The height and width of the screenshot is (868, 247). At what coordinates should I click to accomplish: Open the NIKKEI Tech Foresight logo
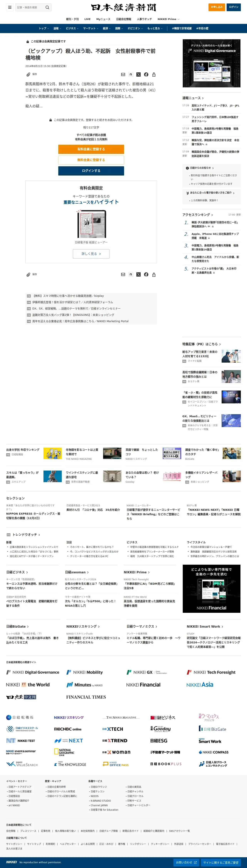tap(211, 672)
